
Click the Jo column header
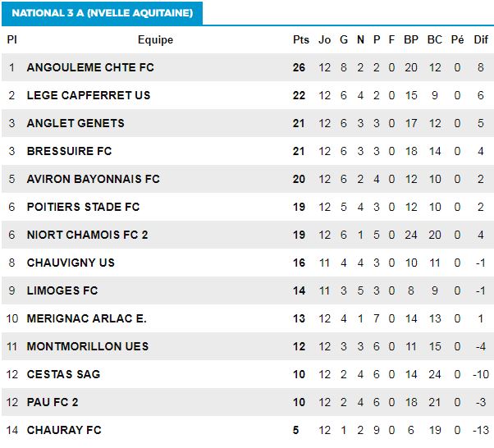pos(324,39)
